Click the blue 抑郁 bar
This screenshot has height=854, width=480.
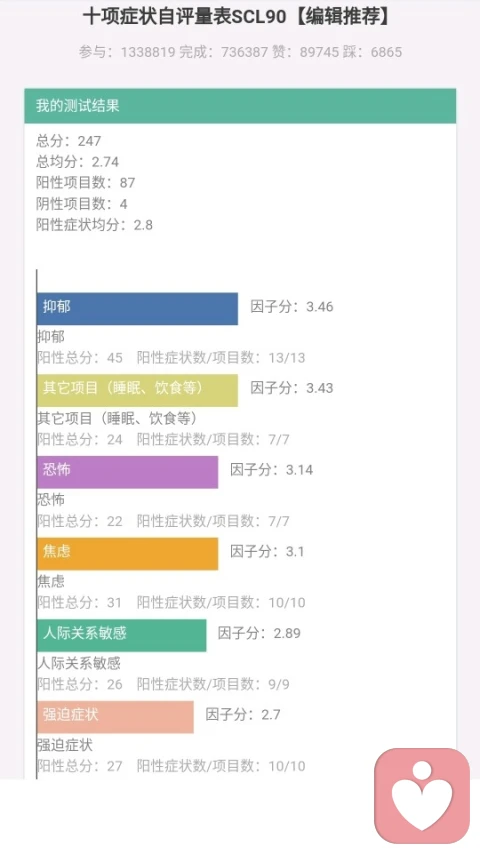point(137,309)
